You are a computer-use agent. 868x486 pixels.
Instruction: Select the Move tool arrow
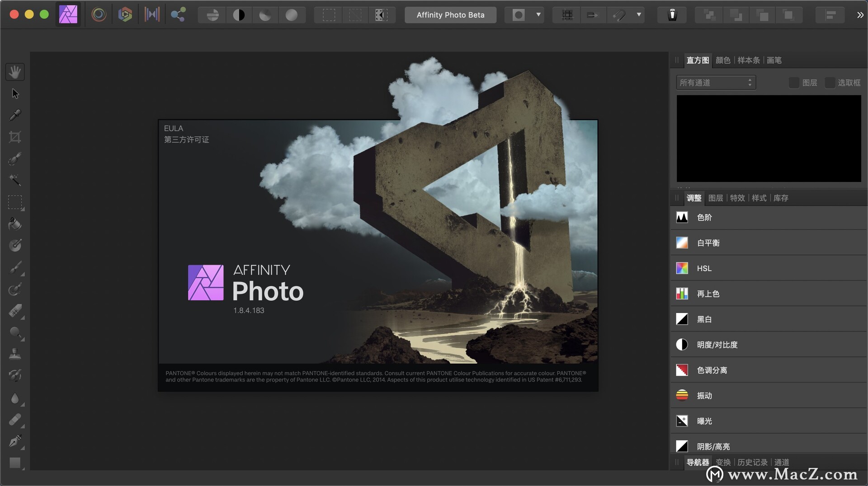(15, 93)
